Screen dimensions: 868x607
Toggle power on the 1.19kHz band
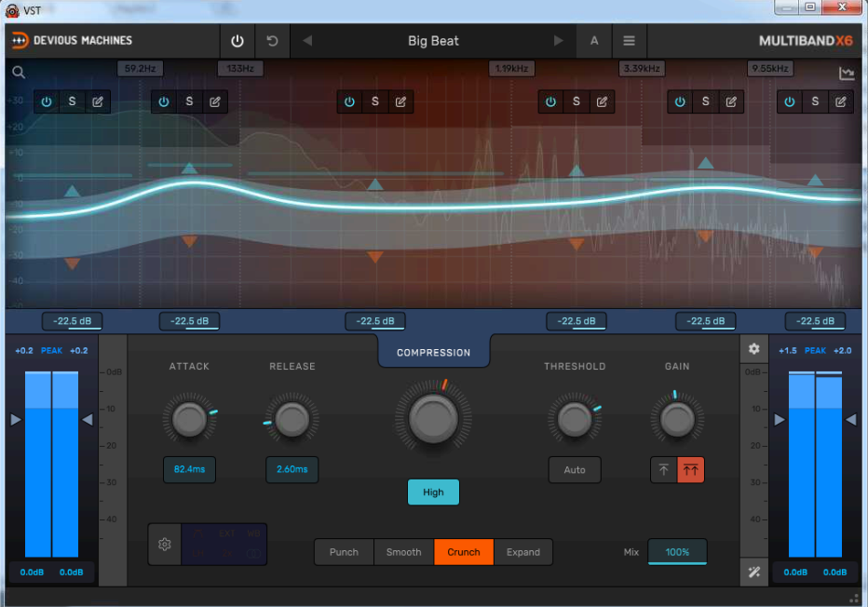click(x=550, y=101)
